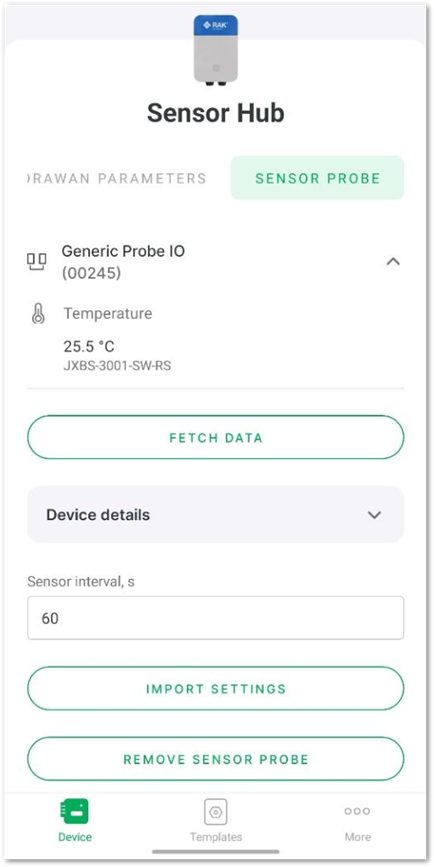Select the Sensor Probe tab
The height and width of the screenshot is (867, 434).
pyautogui.click(x=317, y=178)
